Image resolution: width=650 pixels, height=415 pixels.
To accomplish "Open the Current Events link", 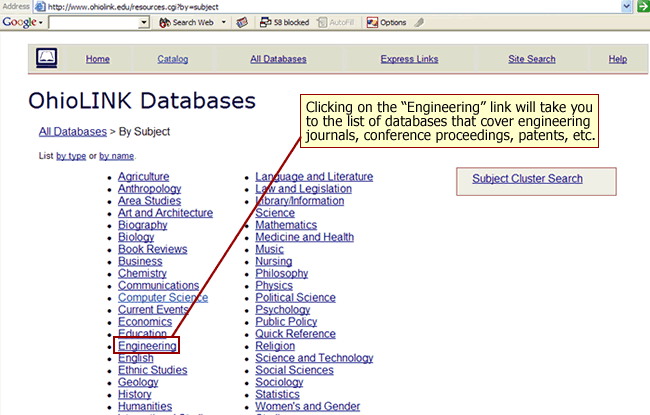I will [x=153, y=309].
